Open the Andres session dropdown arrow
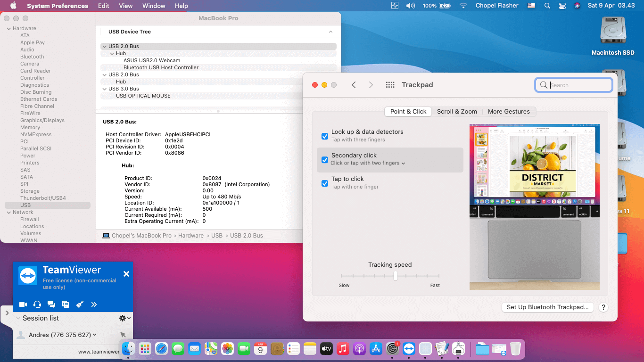 (x=95, y=335)
